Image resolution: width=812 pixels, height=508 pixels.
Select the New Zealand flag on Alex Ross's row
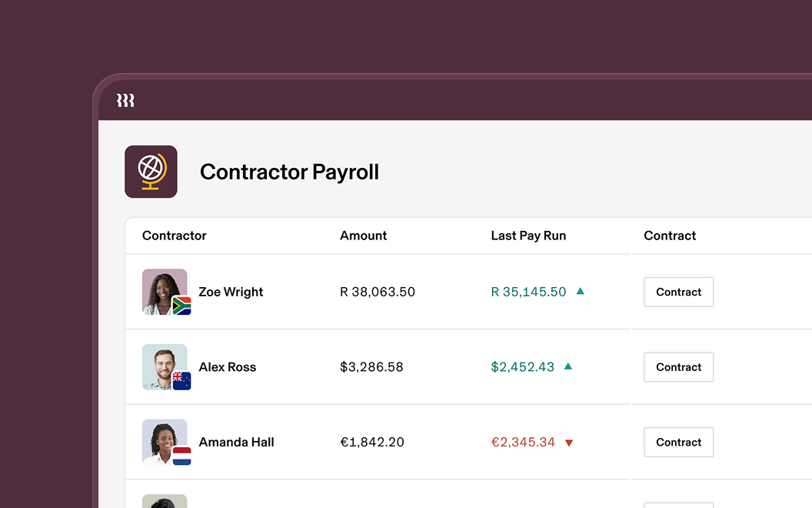(181, 380)
